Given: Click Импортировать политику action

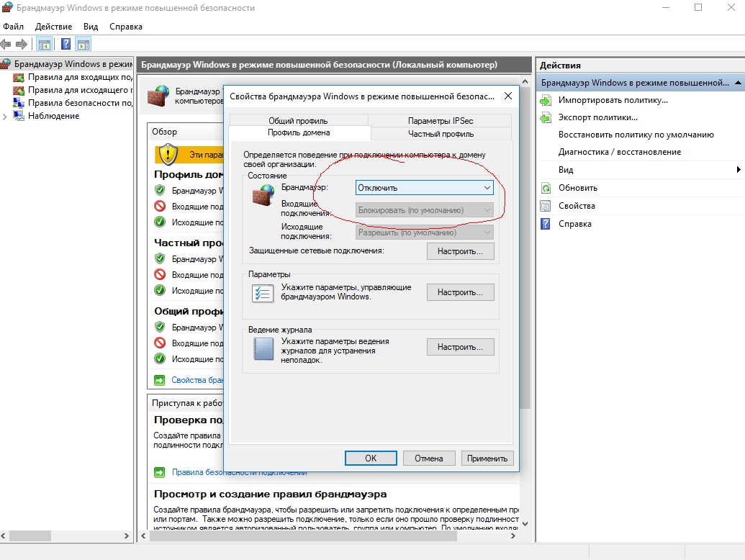Looking at the screenshot, I should click(613, 100).
